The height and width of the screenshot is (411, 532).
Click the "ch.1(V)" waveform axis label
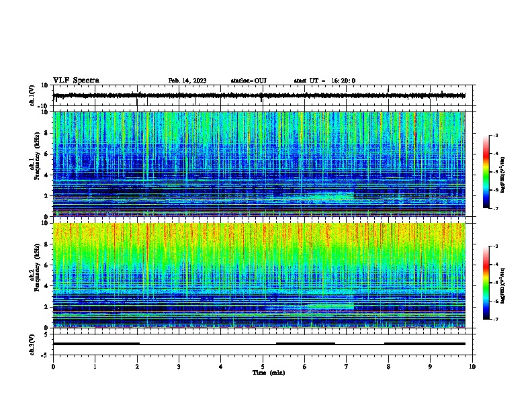pos(32,95)
